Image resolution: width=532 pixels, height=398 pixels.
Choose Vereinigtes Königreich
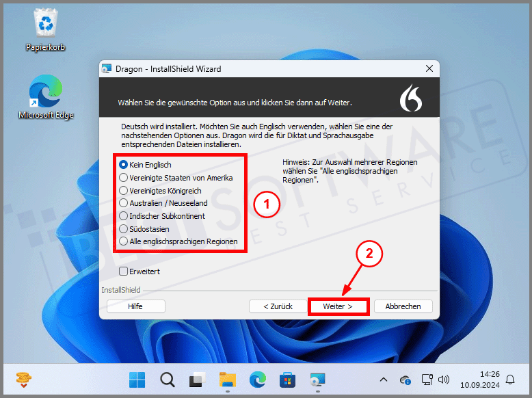click(160, 191)
